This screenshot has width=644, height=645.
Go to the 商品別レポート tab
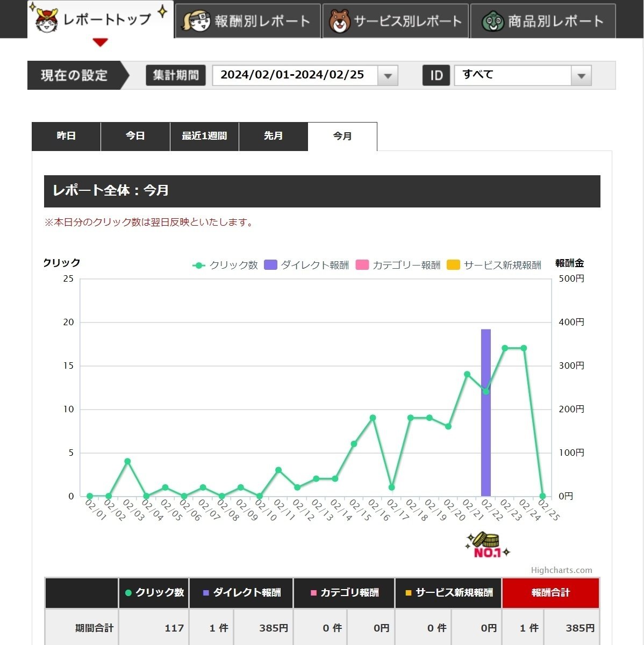tap(543, 21)
